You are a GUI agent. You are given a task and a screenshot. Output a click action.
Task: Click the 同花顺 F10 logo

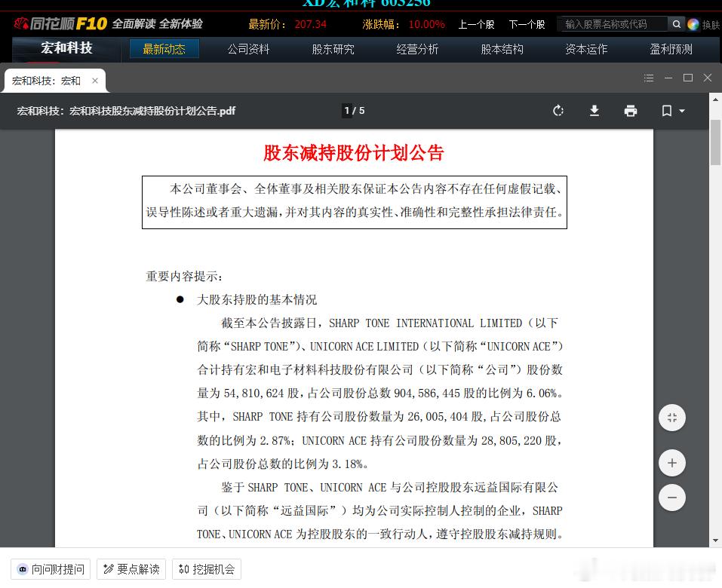point(60,24)
